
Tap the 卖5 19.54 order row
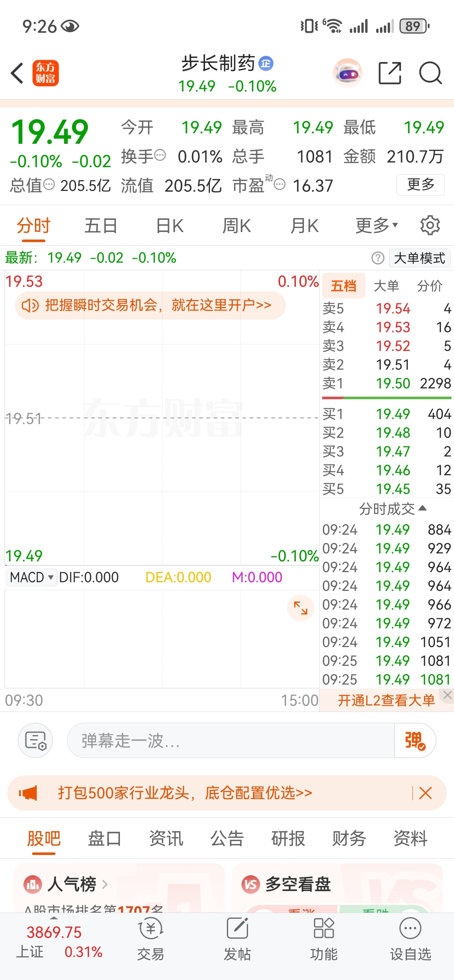point(387,308)
